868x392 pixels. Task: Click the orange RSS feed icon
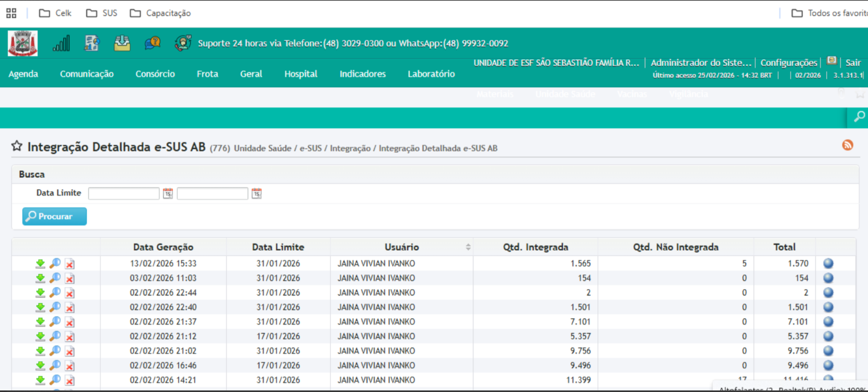(848, 145)
